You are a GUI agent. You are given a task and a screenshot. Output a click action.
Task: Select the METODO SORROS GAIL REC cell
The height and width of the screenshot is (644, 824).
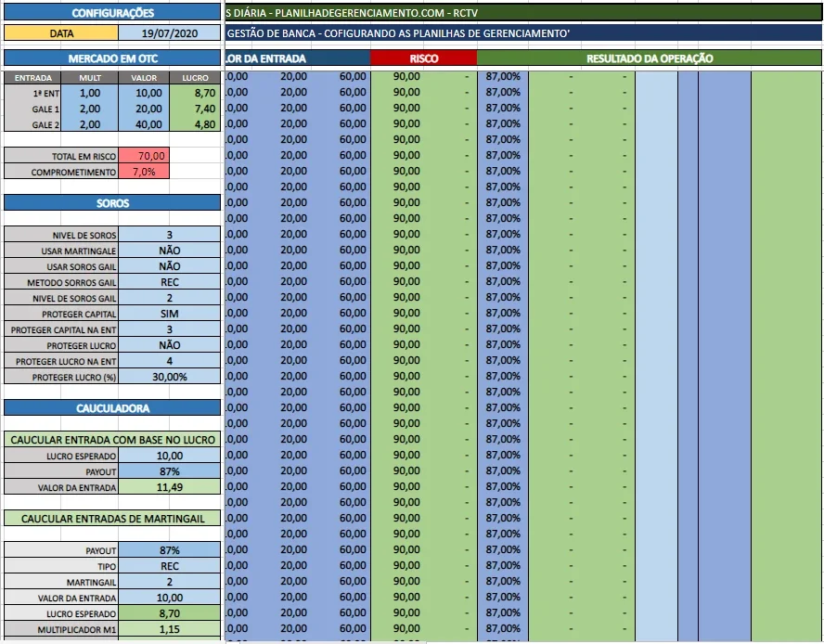(x=169, y=282)
